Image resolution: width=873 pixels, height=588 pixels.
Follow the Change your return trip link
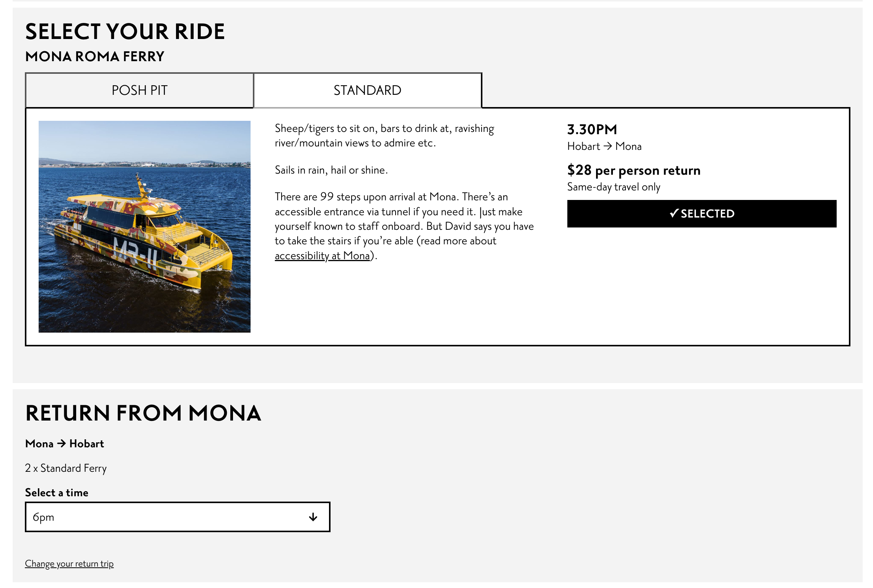(69, 564)
